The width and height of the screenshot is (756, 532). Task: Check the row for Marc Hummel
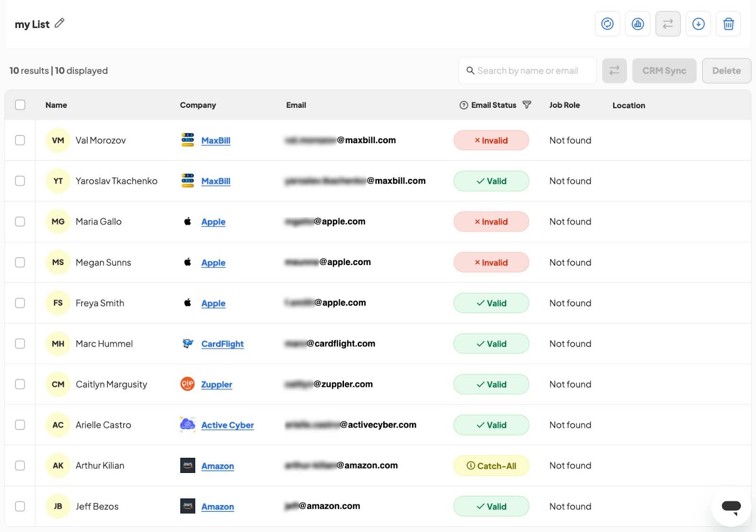click(x=20, y=343)
